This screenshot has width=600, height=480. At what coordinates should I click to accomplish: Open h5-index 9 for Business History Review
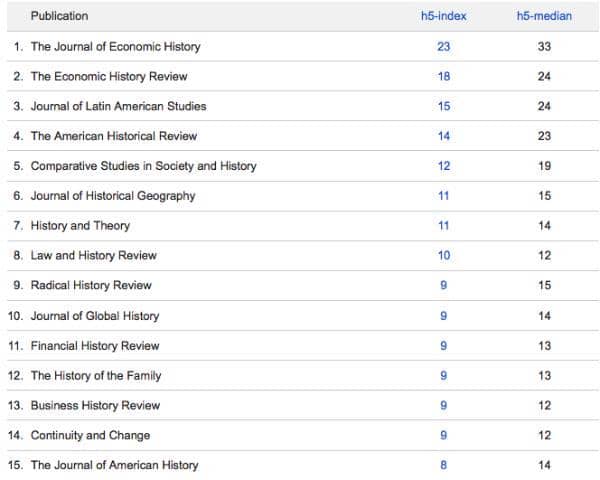(x=444, y=406)
